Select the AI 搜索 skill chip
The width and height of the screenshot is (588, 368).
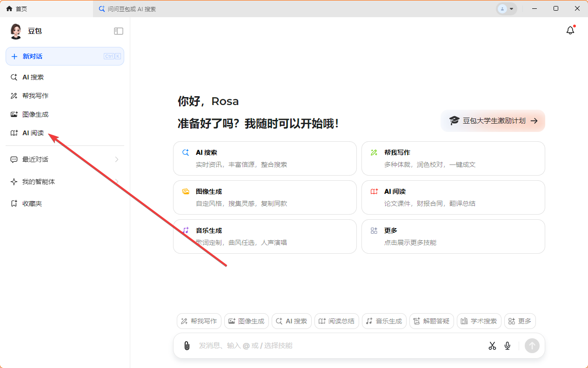click(x=292, y=321)
